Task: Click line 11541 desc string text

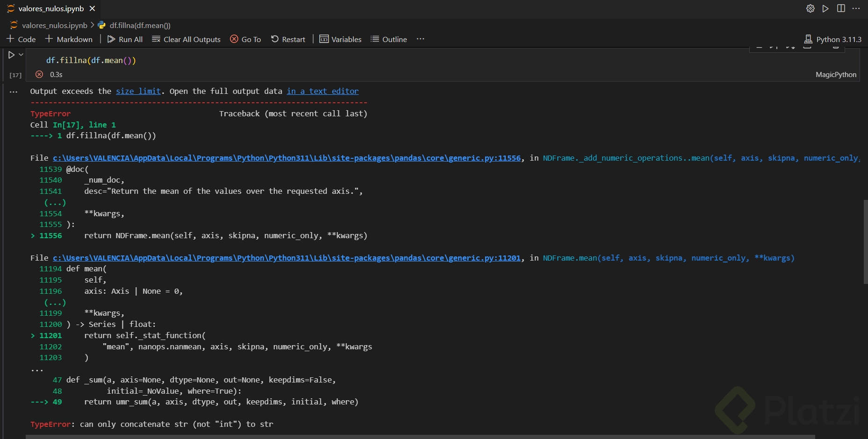Action: [223, 191]
